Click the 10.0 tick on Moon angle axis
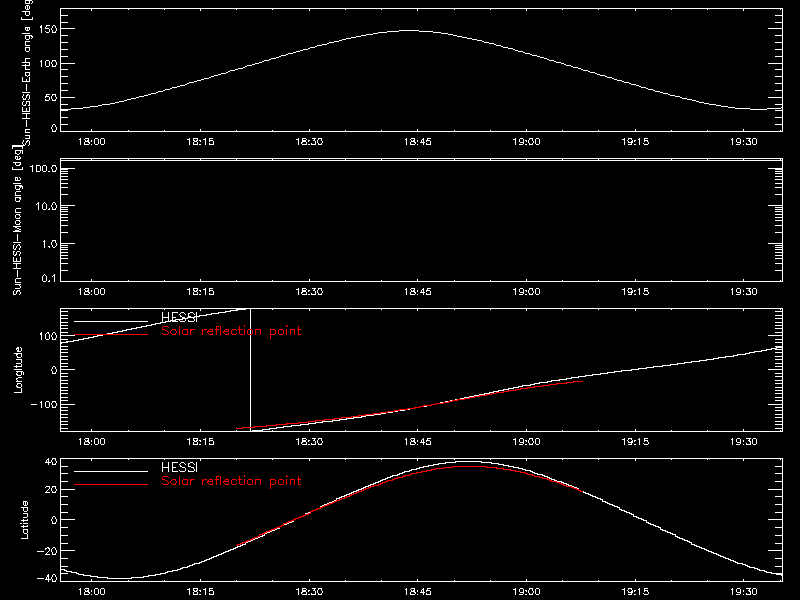 click(x=46, y=207)
